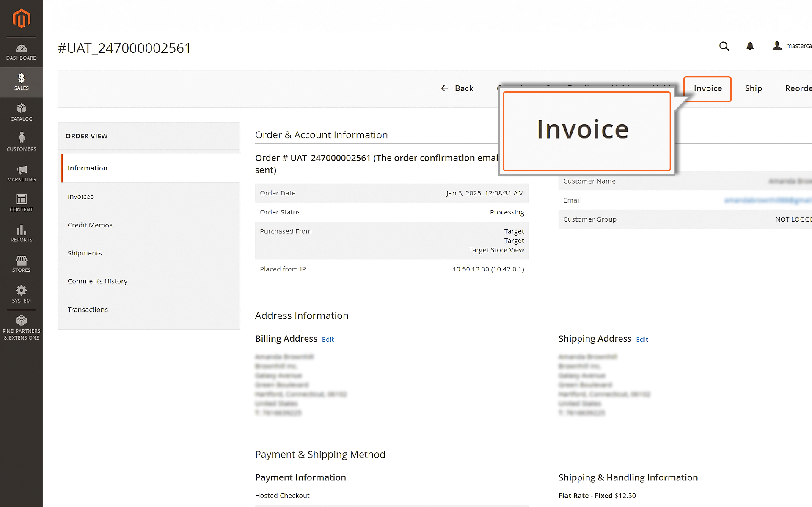Image resolution: width=812 pixels, height=507 pixels.
Task: Click the Payment & Shipping Method heading
Action: (320, 455)
